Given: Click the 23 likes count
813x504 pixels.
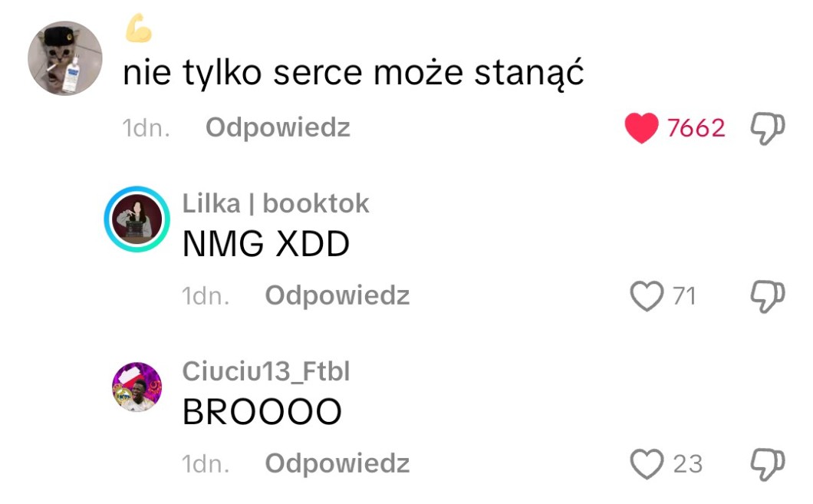Looking at the screenshot, I should pos(687,464).
